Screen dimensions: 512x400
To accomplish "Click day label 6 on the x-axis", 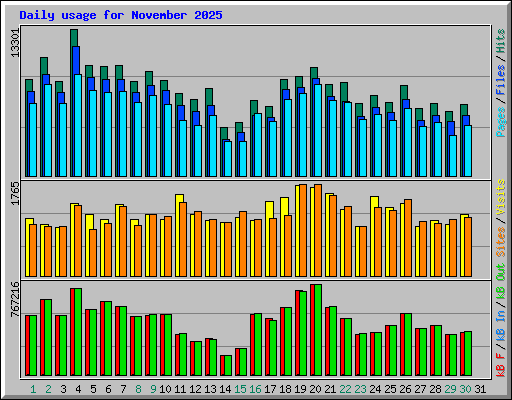I will [108, 389].
